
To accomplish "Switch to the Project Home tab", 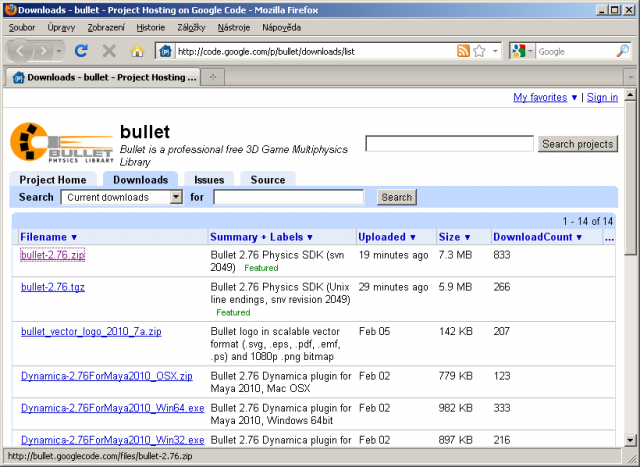I will click(x=53, y=180).
